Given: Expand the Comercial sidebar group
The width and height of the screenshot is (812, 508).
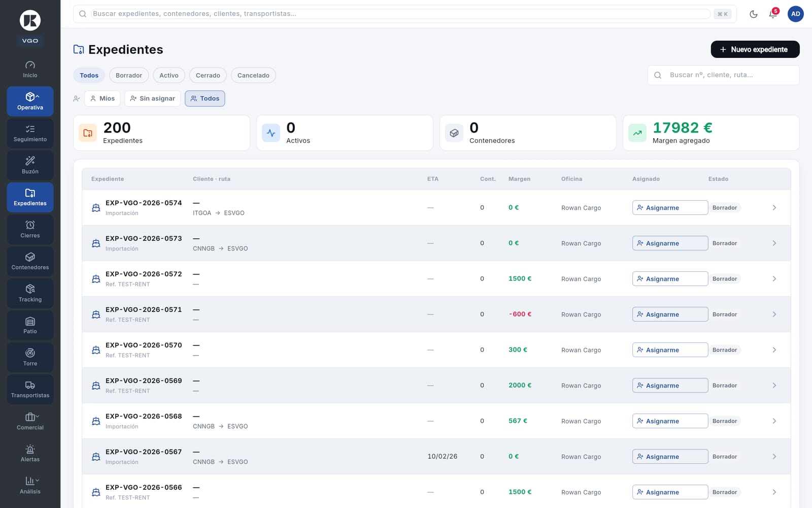Looking at the screenshot, I should [x=30, y=421].
